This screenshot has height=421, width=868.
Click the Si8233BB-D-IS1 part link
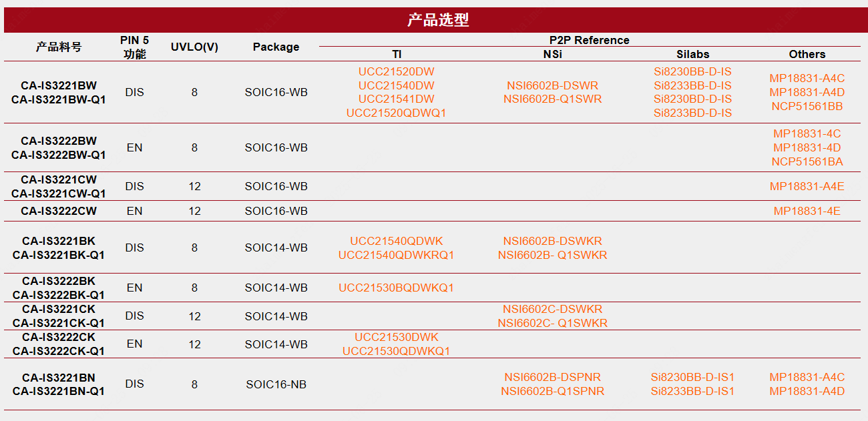692,391
